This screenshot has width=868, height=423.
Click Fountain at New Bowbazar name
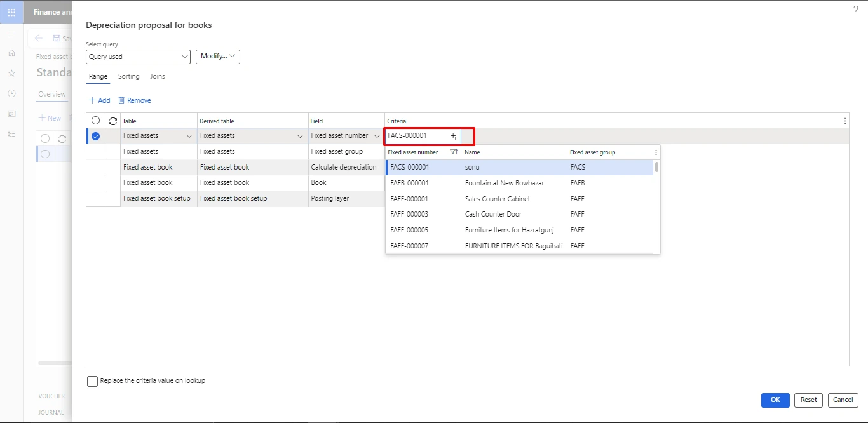coord(505,183)
